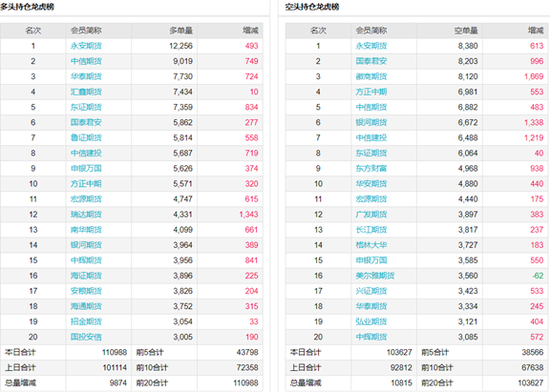Image resolution: width=550 pixels, height=392 pixels.
Task: Open 中信期货 link in the 多头 table
Action: [x=86, y=61]
